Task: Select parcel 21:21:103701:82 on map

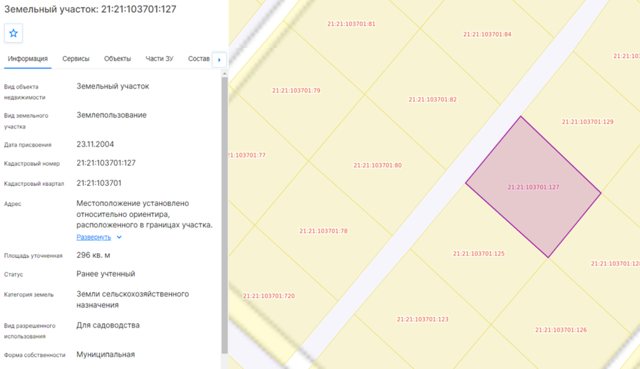Action: click(433, 100)
